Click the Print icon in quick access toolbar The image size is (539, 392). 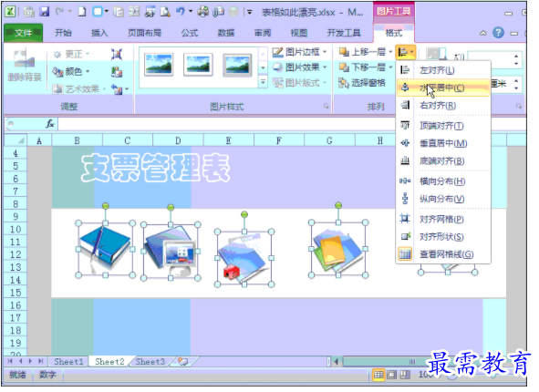click(202, 12)
